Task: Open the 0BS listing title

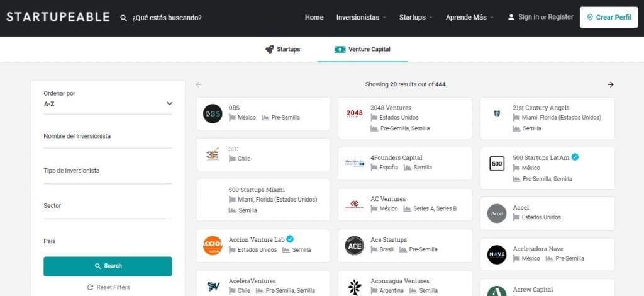Action: click(234, 108)
